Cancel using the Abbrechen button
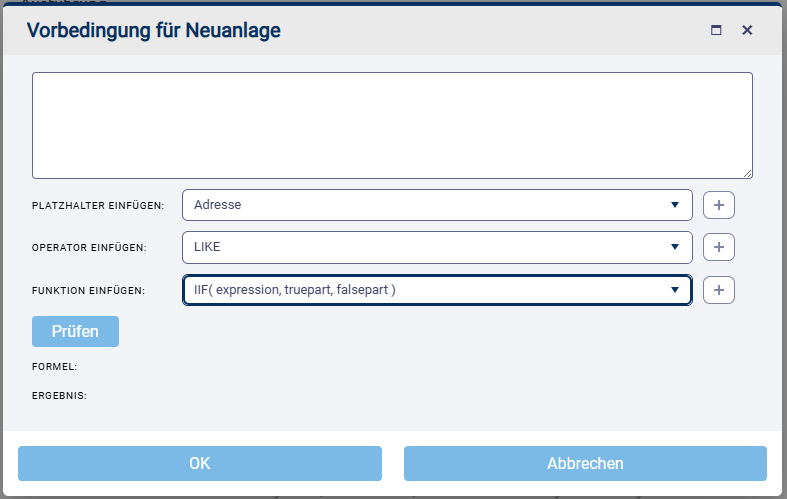Screen dimensions: 787x499 [x=585, y=463]
